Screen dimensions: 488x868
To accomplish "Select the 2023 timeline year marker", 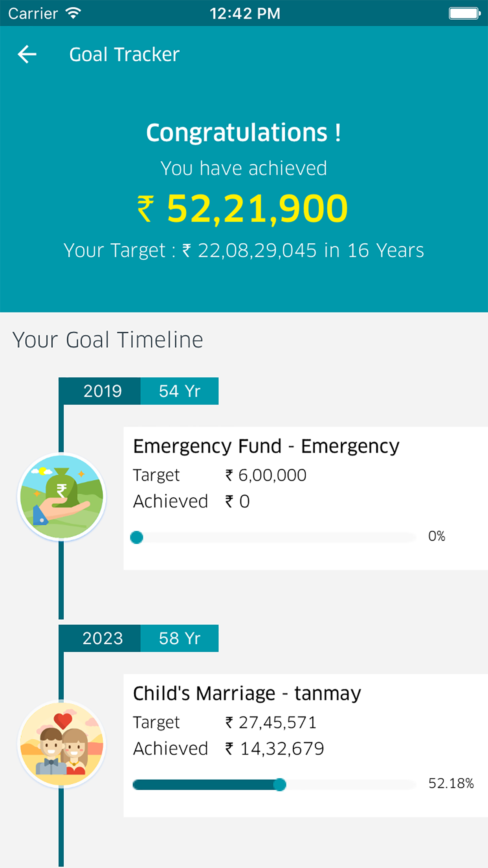I will 102,638.
